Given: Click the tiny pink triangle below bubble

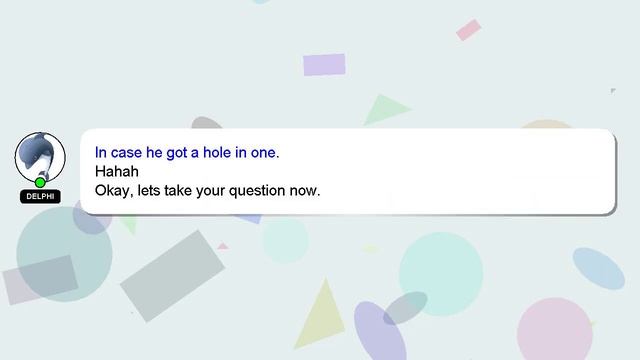Looking at the screenshot, I should tap(223, 246).
